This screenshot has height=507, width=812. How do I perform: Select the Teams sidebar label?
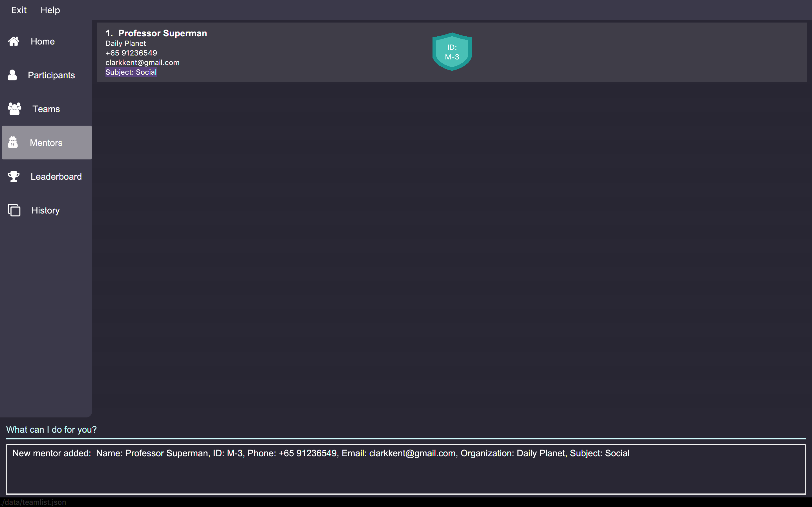pos(46,109)
